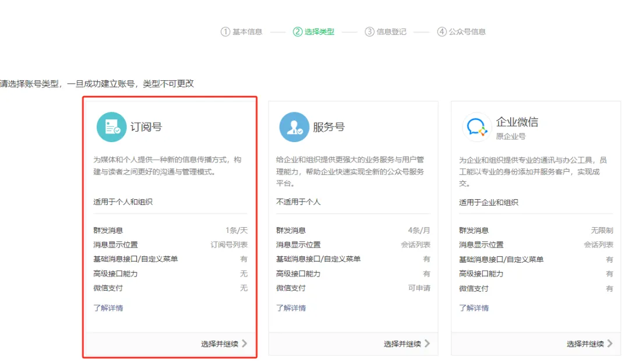The width and height of the screenshot is (629, 364).
Task: Choose 选择并继续 under 企业微信 card
Action: pos(585,344)
